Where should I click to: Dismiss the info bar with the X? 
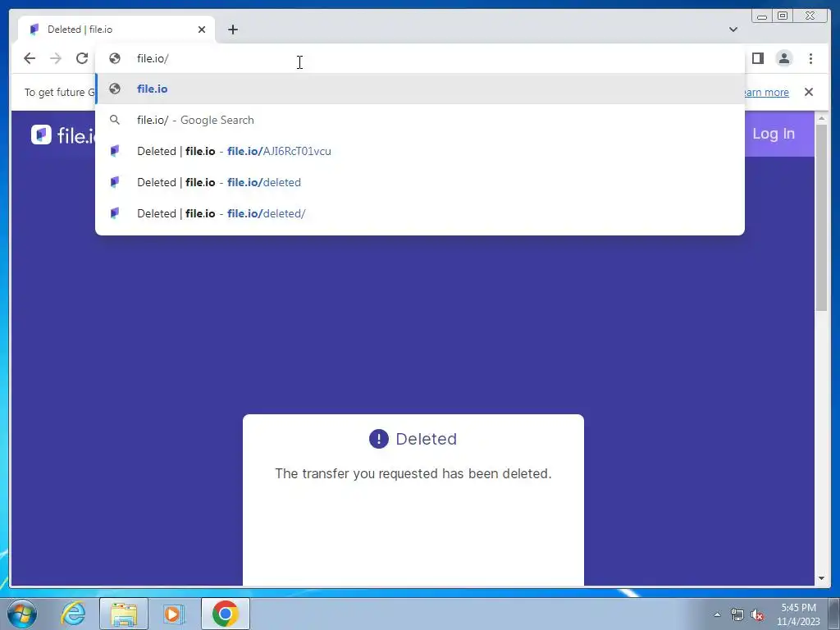(x=808, y=92)
